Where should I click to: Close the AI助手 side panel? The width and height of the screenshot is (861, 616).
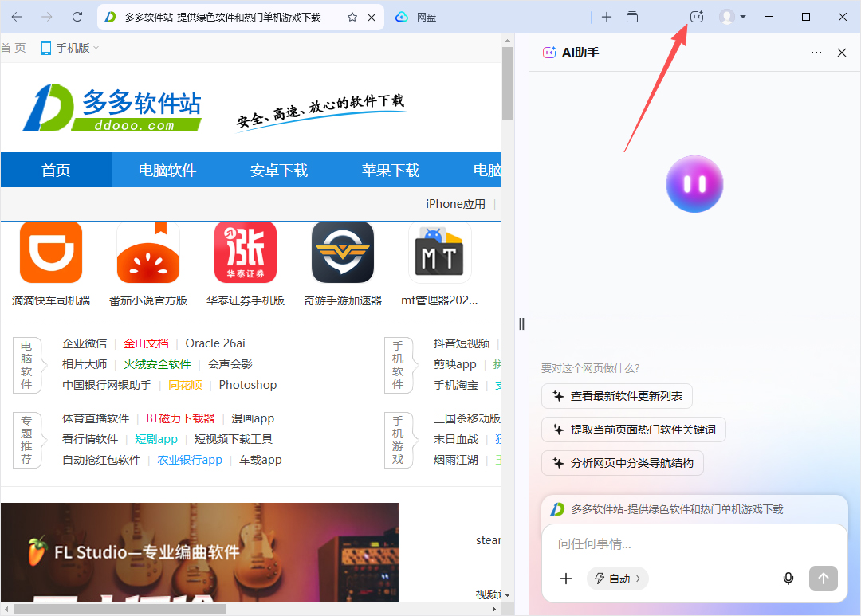[x=842, y=53]
